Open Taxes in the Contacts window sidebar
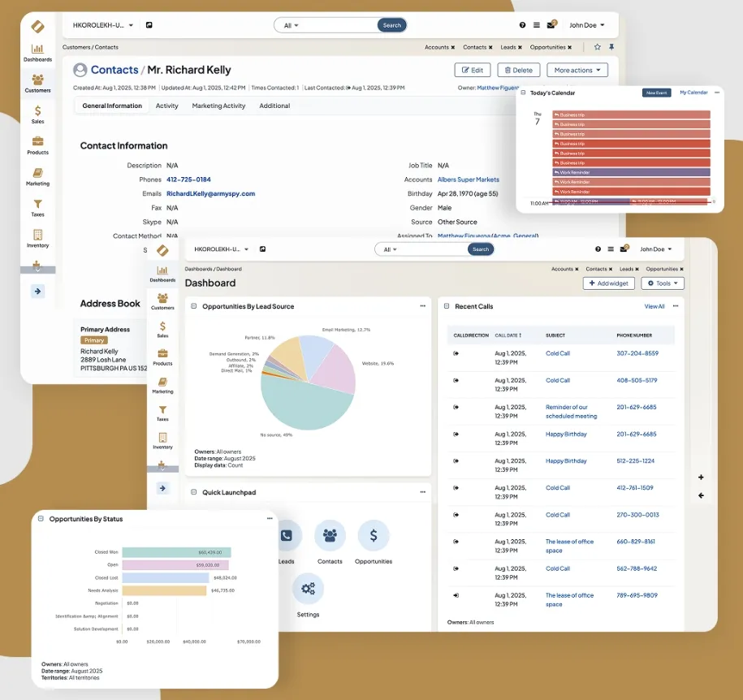Viewport: 743px width, 700px height. click(37, 208)
